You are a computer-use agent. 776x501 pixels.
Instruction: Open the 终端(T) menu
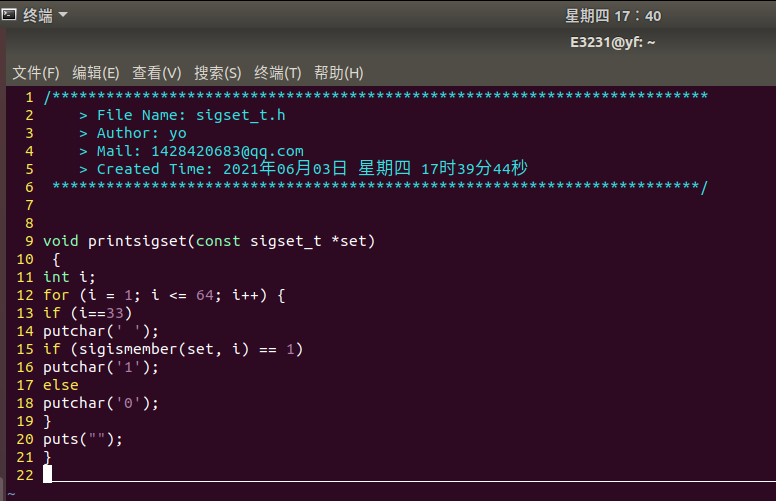[277, 73]
